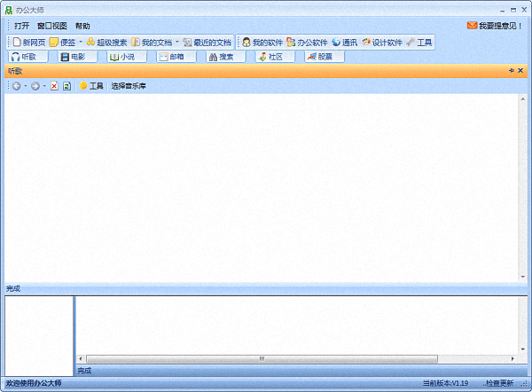The image size is (532, 392).
Task: Click the stop loading red X icon
Action: click(54, 86)
